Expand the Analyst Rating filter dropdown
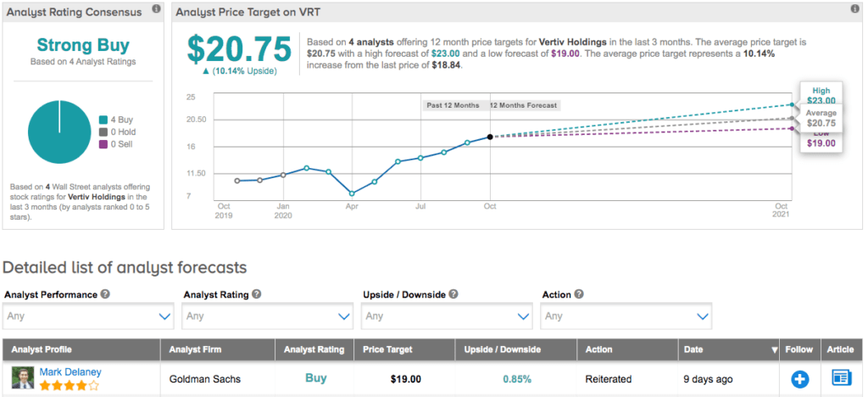 click(x=268, y=316)
